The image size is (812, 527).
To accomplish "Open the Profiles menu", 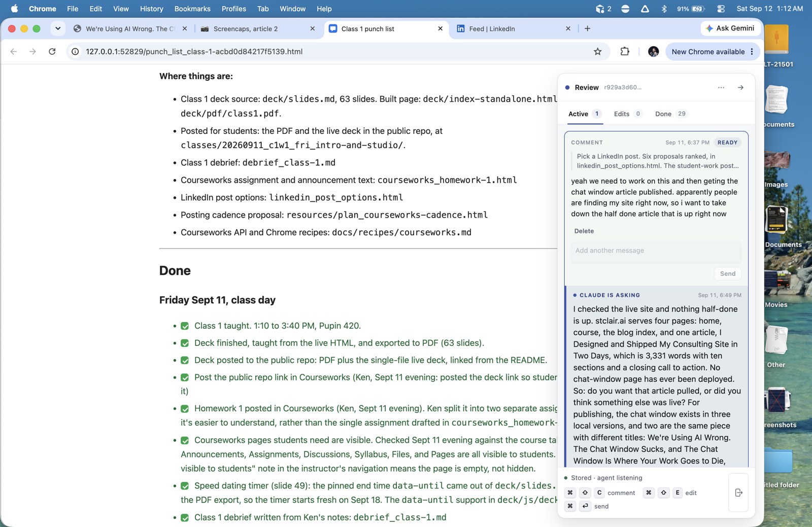I will (234, 9).
